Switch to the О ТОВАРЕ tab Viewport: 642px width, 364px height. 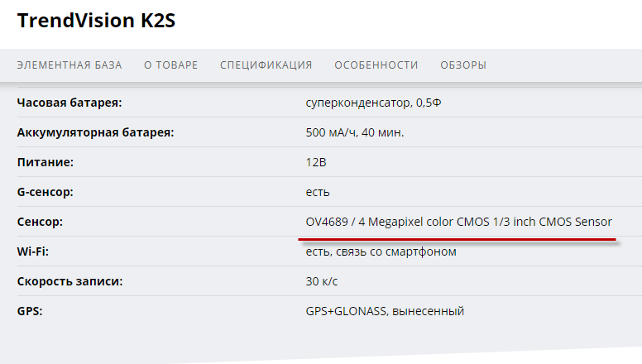coord(171,65)
